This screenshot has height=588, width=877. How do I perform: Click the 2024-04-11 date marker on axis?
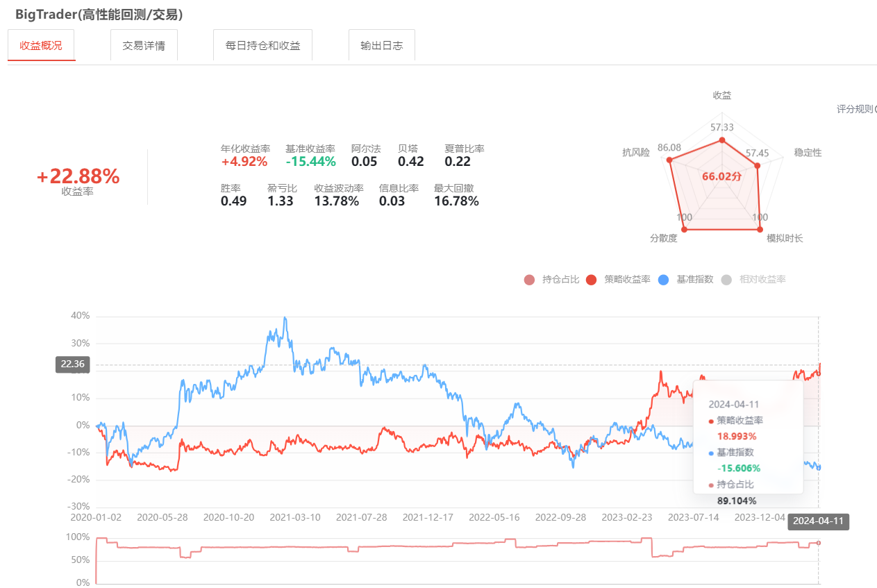(818, 521)
